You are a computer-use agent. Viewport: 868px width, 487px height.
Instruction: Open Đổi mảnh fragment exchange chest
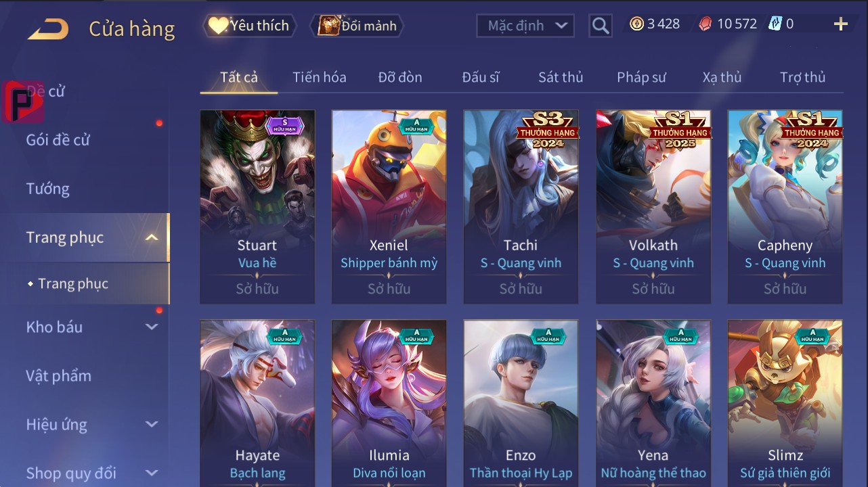coord(357,26)
